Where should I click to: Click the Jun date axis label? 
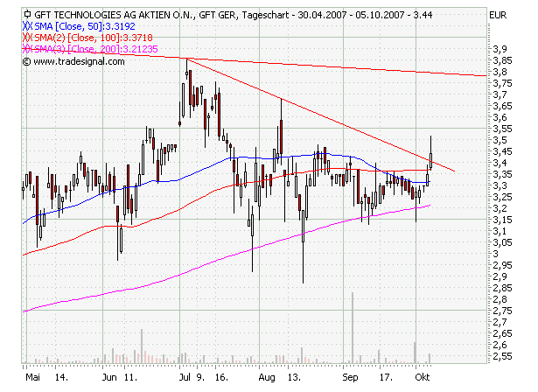109,377
